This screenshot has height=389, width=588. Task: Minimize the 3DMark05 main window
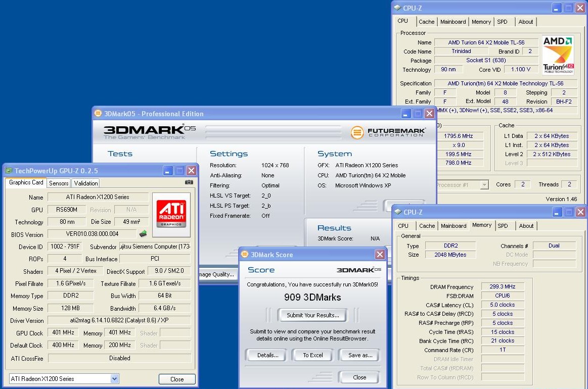point(406,114)
